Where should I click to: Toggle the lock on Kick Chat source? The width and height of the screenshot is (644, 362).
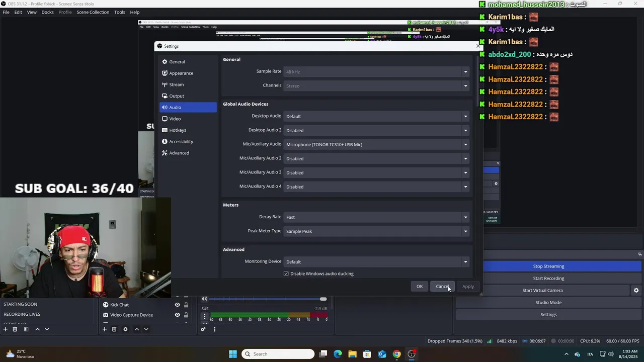click(x=186, y=305)
